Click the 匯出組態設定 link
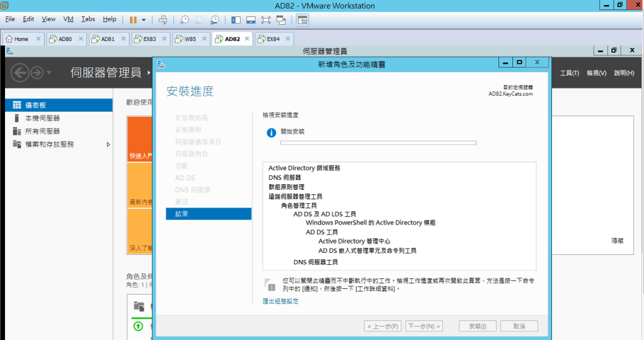644x340 pixels. tap(280, 302)
